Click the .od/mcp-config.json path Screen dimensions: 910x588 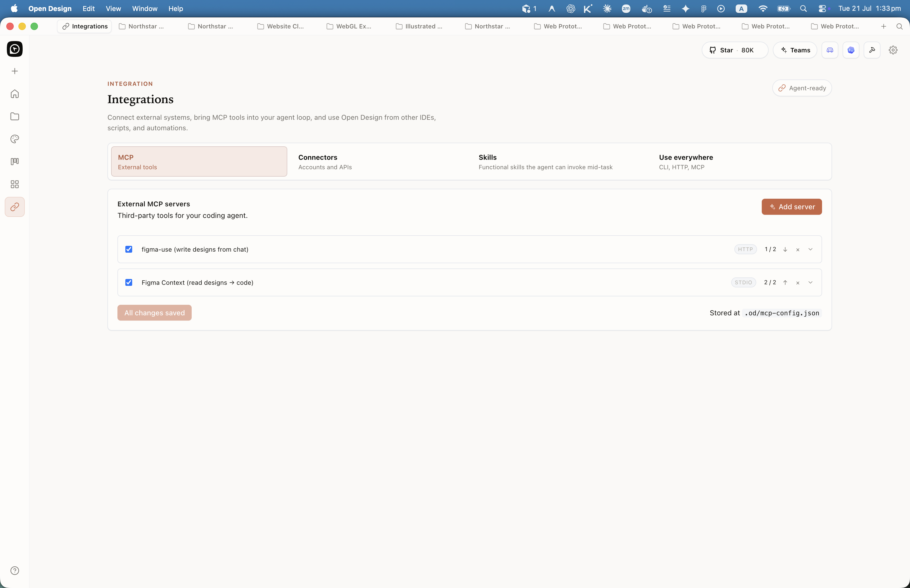point(782,313)
